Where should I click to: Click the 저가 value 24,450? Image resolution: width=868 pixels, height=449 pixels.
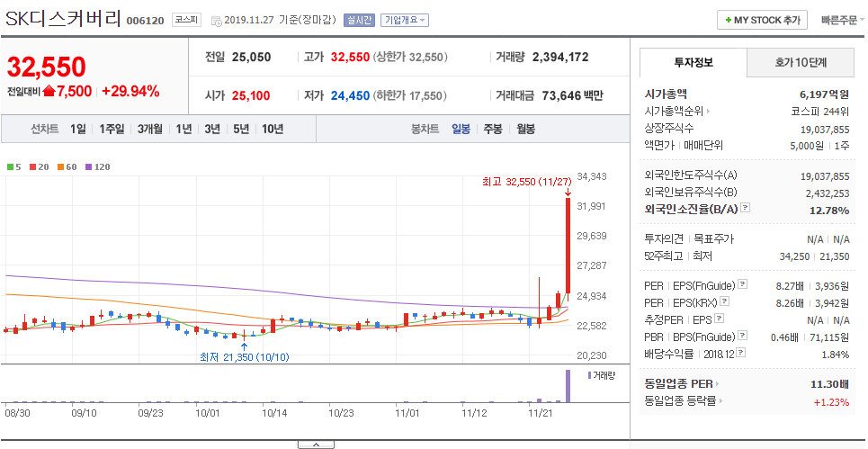pyautogui.click(x=350, y=95)
